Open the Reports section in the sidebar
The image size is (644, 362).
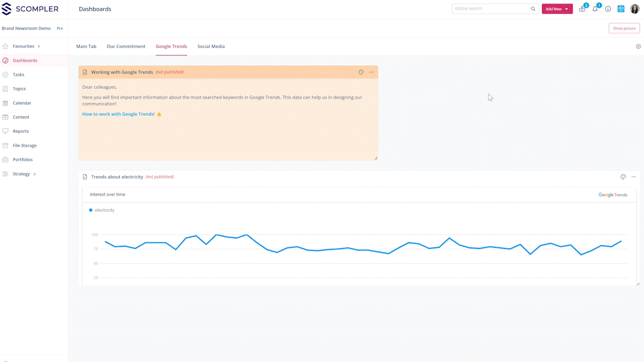(20, 131)
